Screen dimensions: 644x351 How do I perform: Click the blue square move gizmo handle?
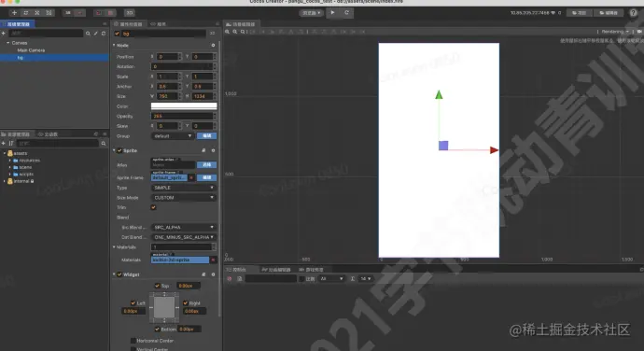pos(443,146)
